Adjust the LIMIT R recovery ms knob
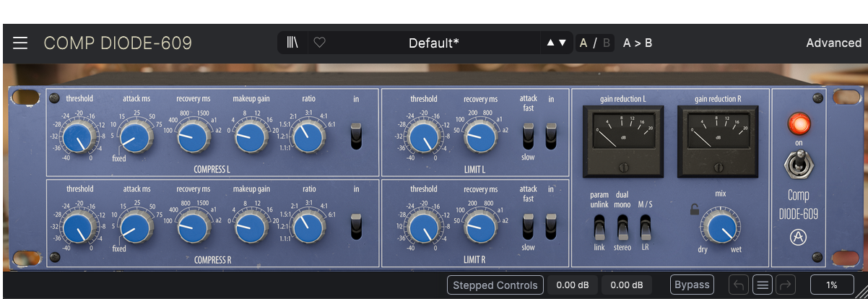Viewport: 868px width, 299px height. [481, 227]
